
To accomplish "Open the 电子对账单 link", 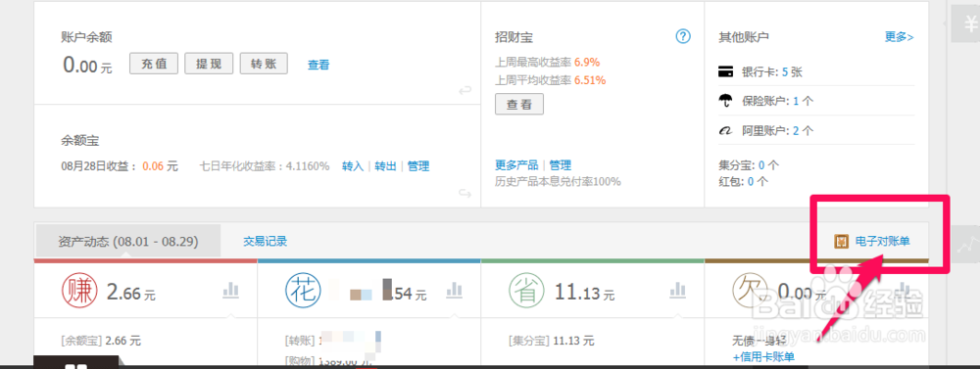I will 883,242.
